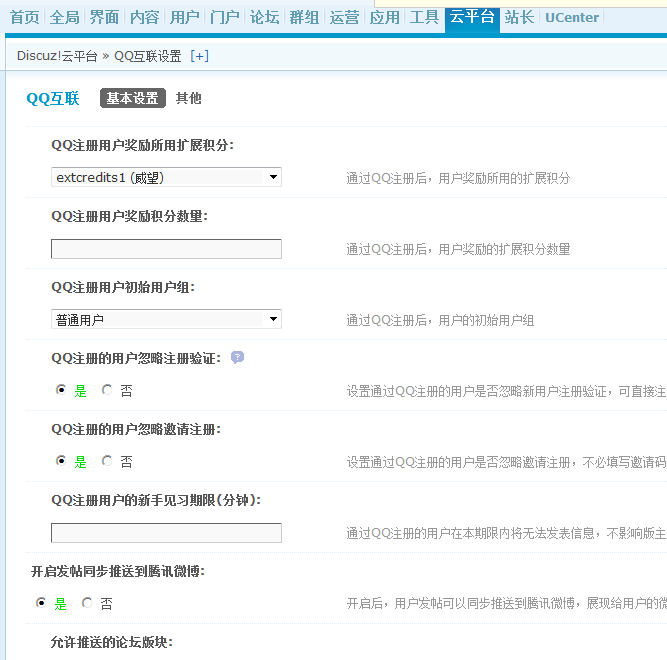Click the [+] add shortcut link
This screenshot has height=660, width=667.
[x=199, y=56]
